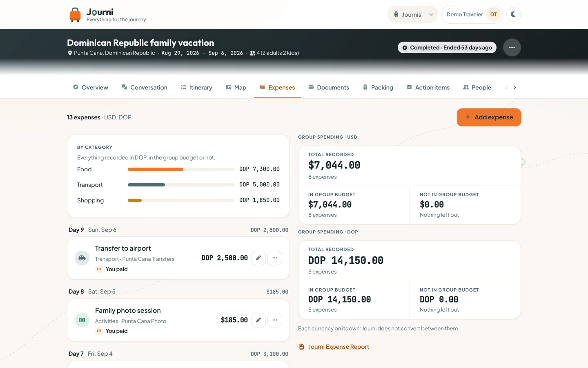This screenshot has height=368, width=588.
Task: Click the DT avatar on Transfer to airport
Action: point(99,269)
